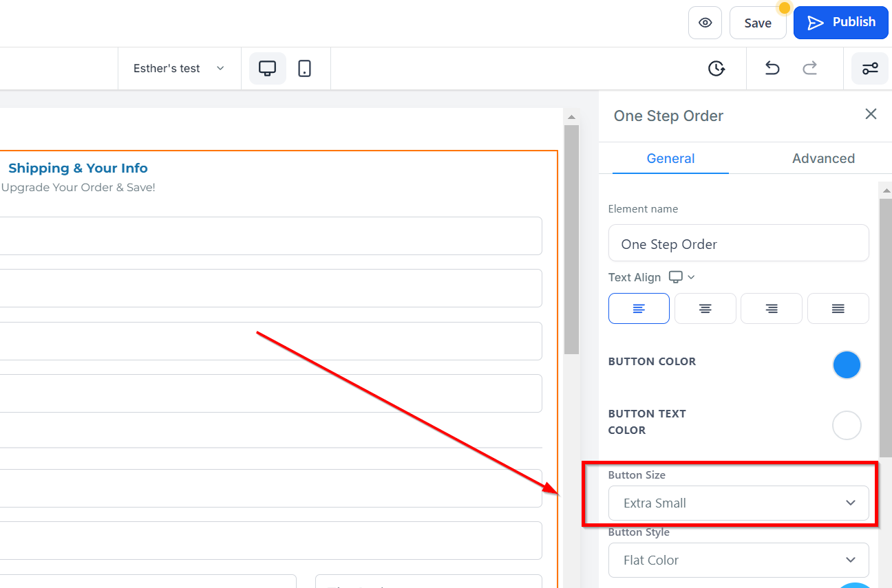
Task: Click the Save button
Action: pyautogui.click(x=758, y=23)
